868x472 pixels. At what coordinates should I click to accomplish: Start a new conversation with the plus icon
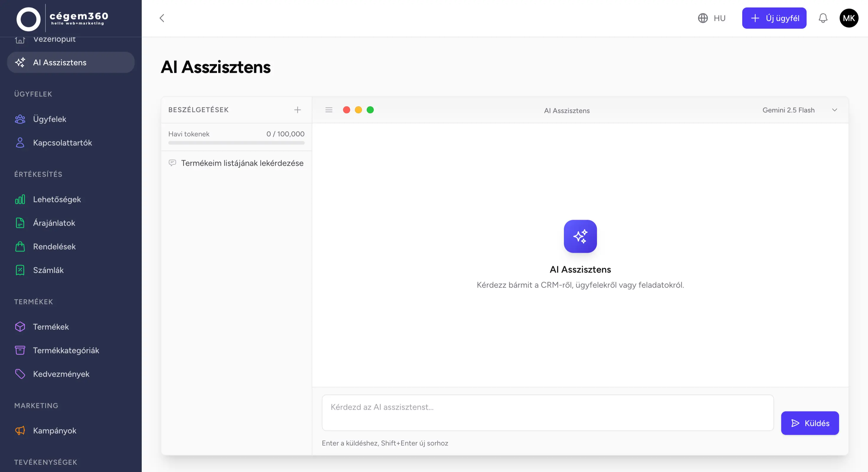298,110
